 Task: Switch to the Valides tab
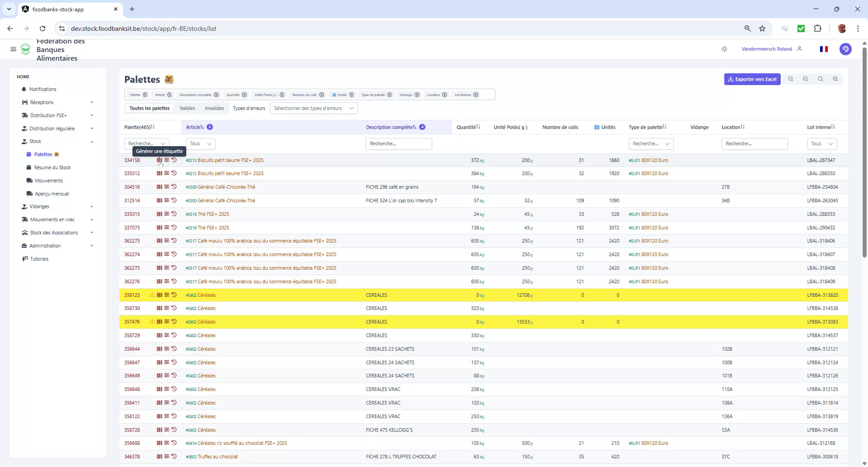coord(187,108)
